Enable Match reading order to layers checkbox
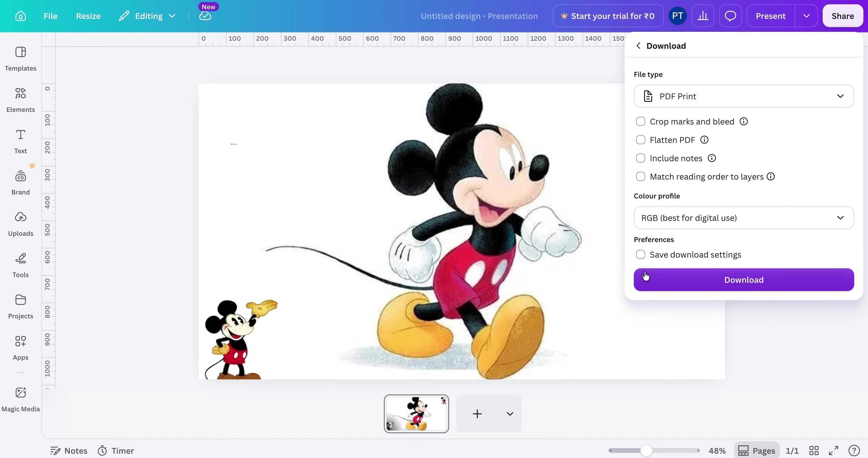 [640, 176]
